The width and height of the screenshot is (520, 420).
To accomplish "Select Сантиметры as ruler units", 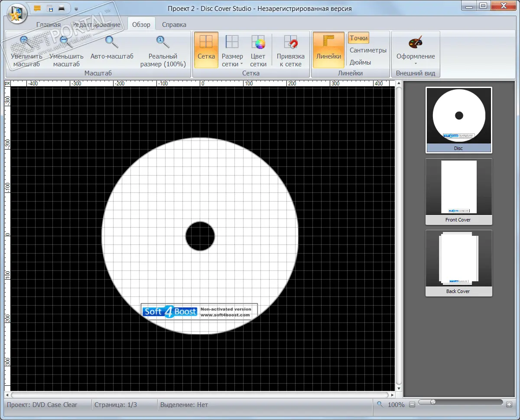I will [368, 50].
